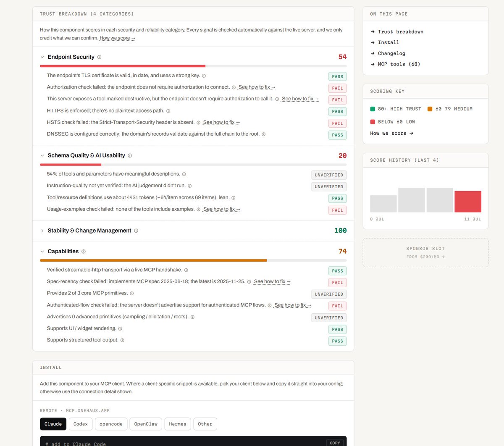Click info icon after HTTPS is enforced
The height and width of the screenshot is (446, 504).
point(168,111)
